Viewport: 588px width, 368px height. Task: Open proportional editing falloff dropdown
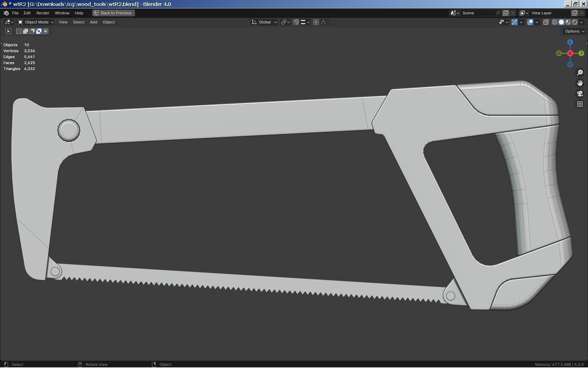[325, 22]
